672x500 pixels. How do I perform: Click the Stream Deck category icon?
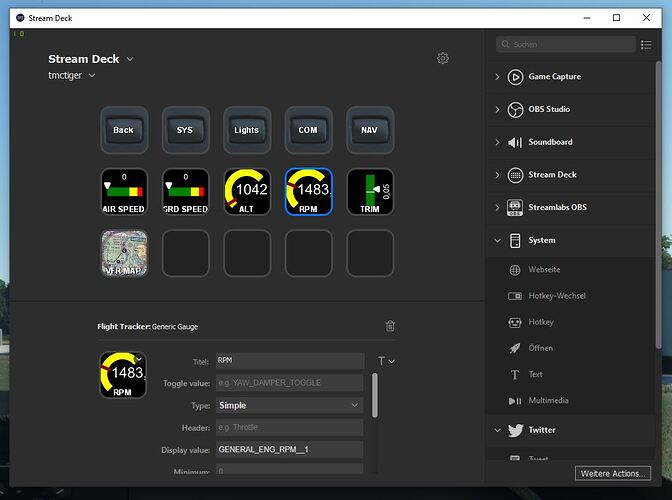pyautogui.click(x=515, y=175)
